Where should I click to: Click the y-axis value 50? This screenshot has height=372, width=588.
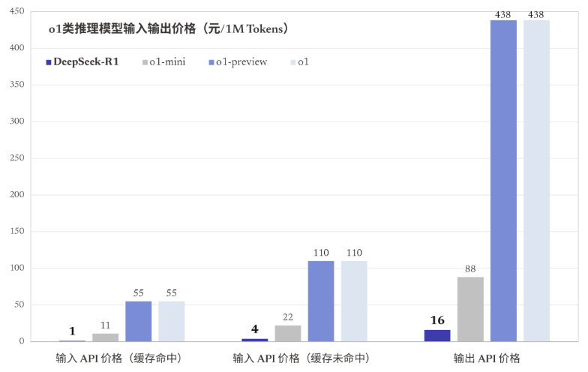(x=19, y=304)
